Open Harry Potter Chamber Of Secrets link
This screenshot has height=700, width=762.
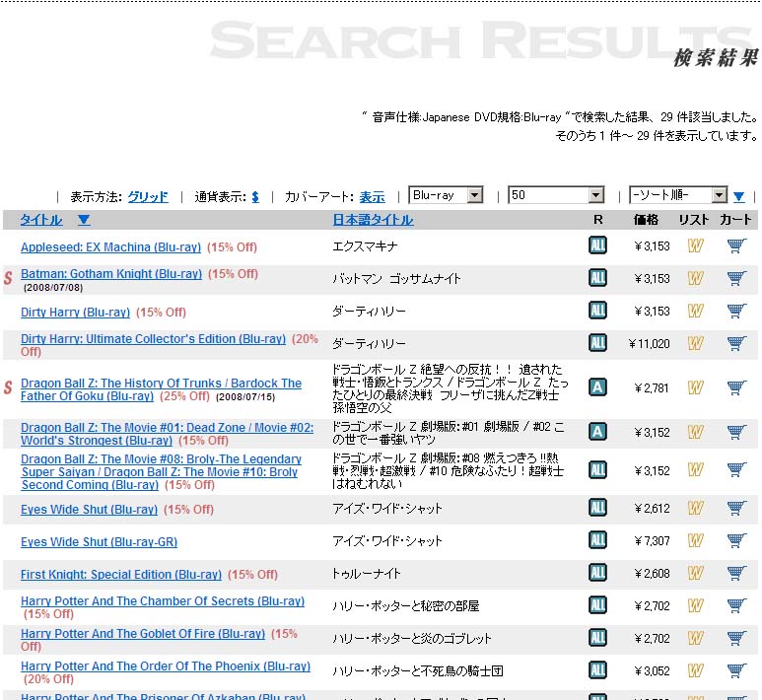(163, 601)
